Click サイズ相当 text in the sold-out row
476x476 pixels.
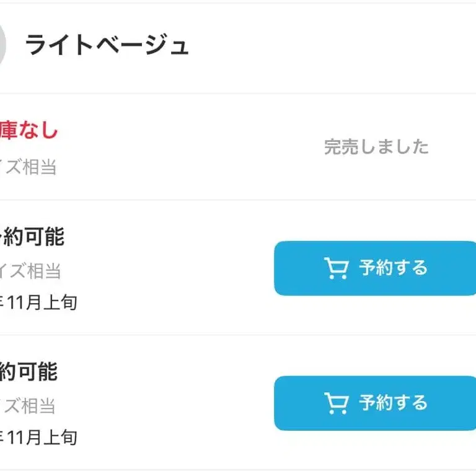tap(29, 167)
